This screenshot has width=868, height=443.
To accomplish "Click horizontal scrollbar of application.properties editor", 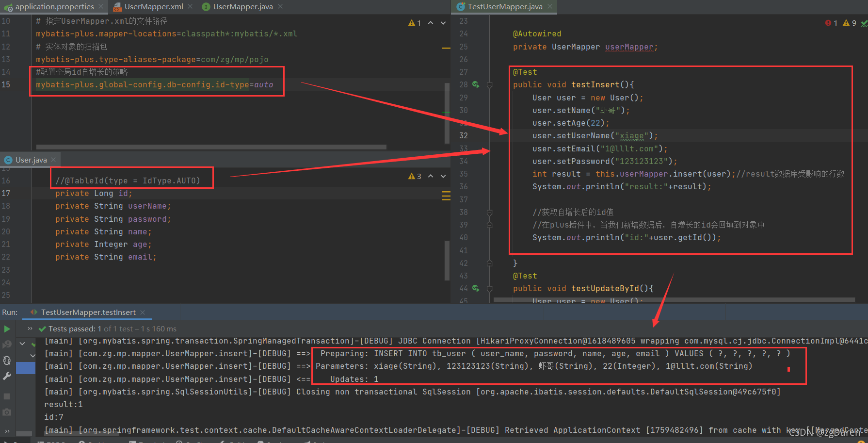I will point(211,147).
